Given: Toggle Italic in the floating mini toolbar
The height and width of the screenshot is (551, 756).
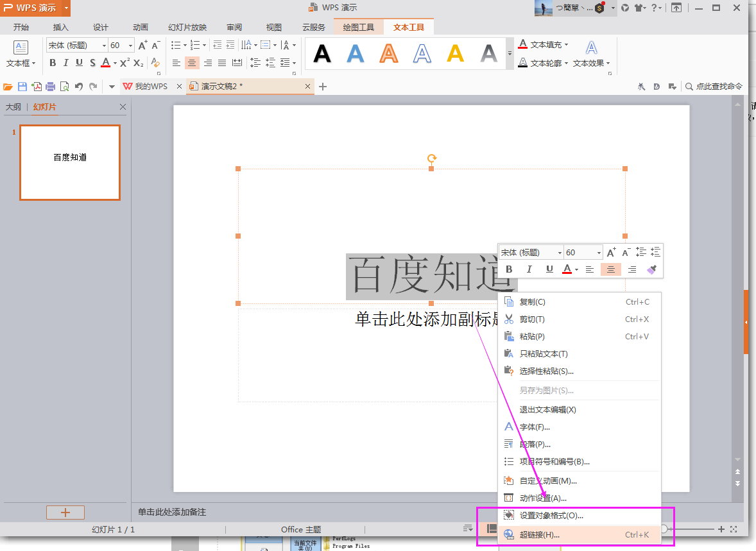Looking at the screenshot, I should 529,269.
